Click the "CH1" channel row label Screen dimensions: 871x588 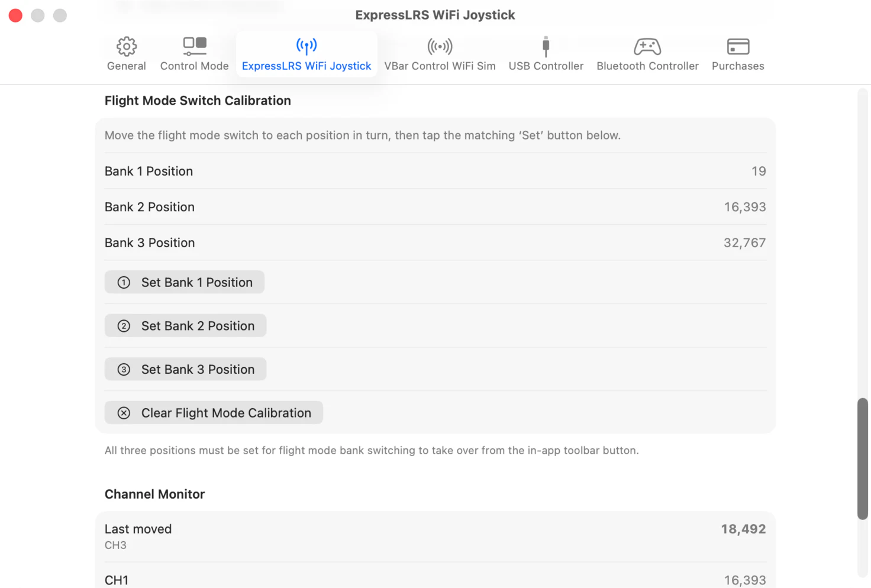click(117, 580)
